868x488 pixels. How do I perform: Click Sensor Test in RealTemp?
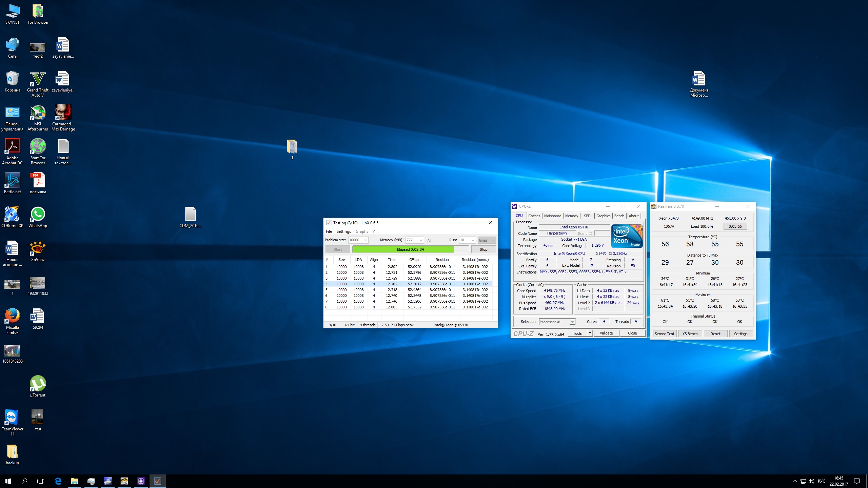(x=664, y=334)
